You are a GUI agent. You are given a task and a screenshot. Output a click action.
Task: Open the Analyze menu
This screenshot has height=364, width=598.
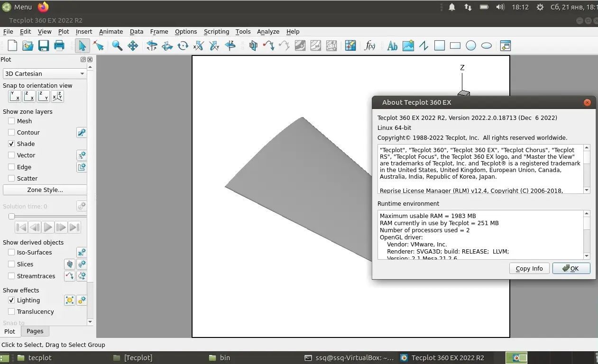click(x=268, y=32)
